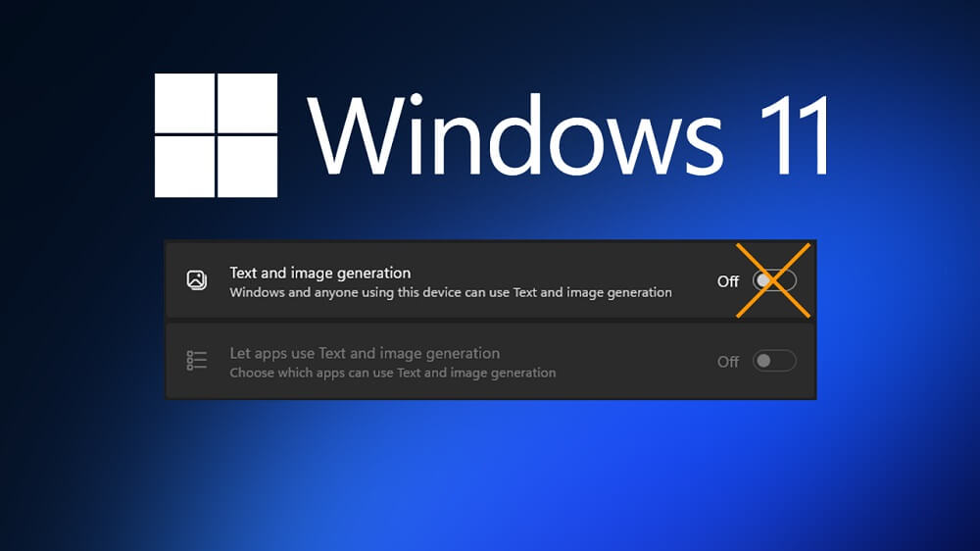Click the Off label in the first row
The width and height of the screenshot is (980, 551).
point(728,281)
